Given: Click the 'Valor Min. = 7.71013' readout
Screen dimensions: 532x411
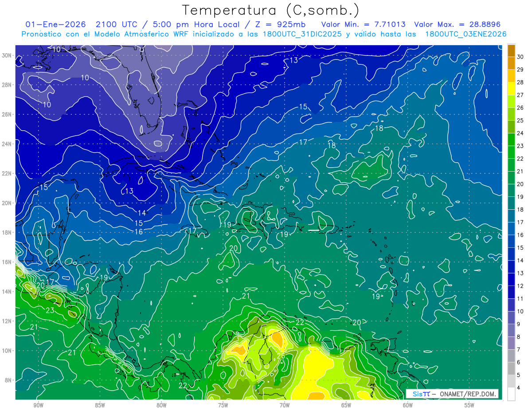Looking at the screenshot, I should click(363, 24).
